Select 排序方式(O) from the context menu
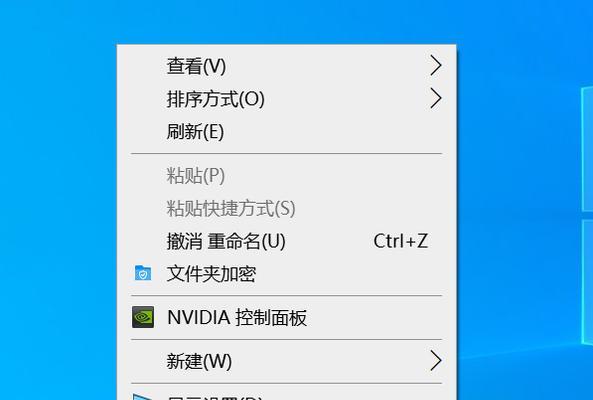The width and height of the screenshot is (593, 400). click(286, 99)
